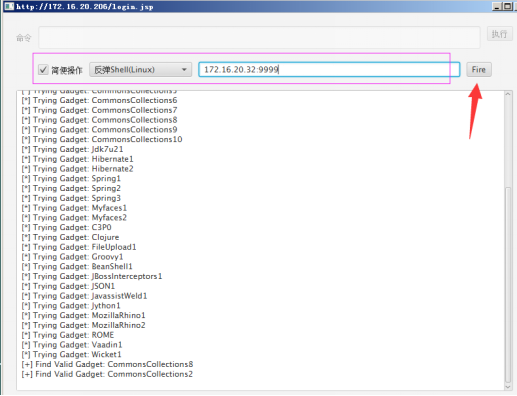Toggle the 简便操作 checkbox
The image size is (517, 396).
click(43, 70)
